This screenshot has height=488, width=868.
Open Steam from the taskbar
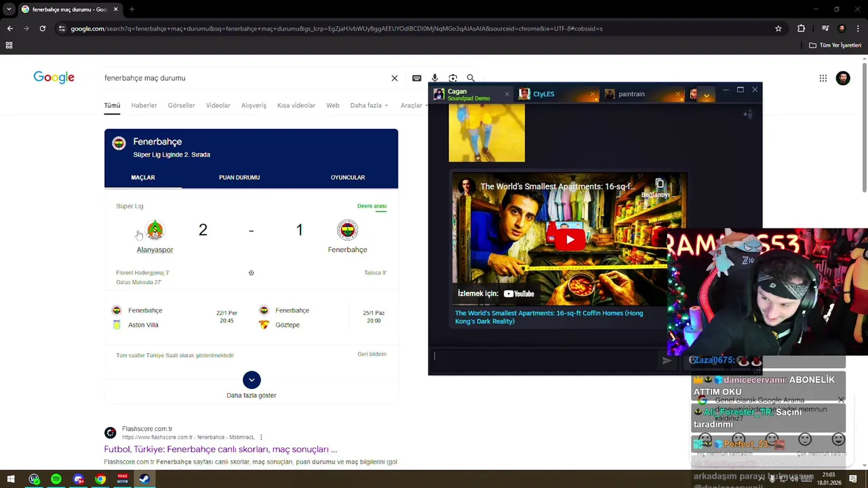144,479
